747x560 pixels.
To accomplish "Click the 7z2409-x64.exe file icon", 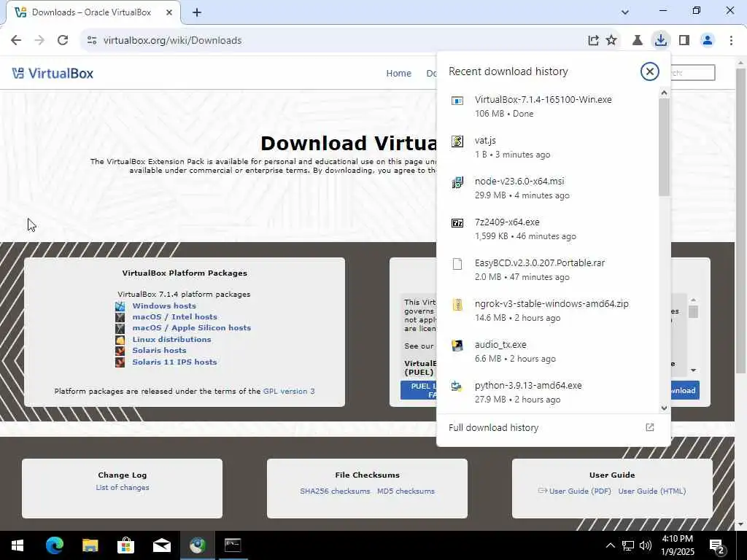I will 457,223.
